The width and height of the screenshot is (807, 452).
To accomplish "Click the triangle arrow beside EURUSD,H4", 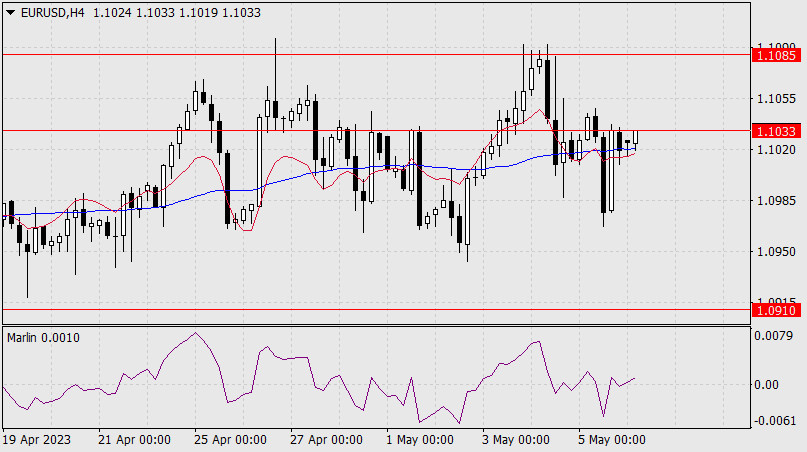I will tap(10, 11).
